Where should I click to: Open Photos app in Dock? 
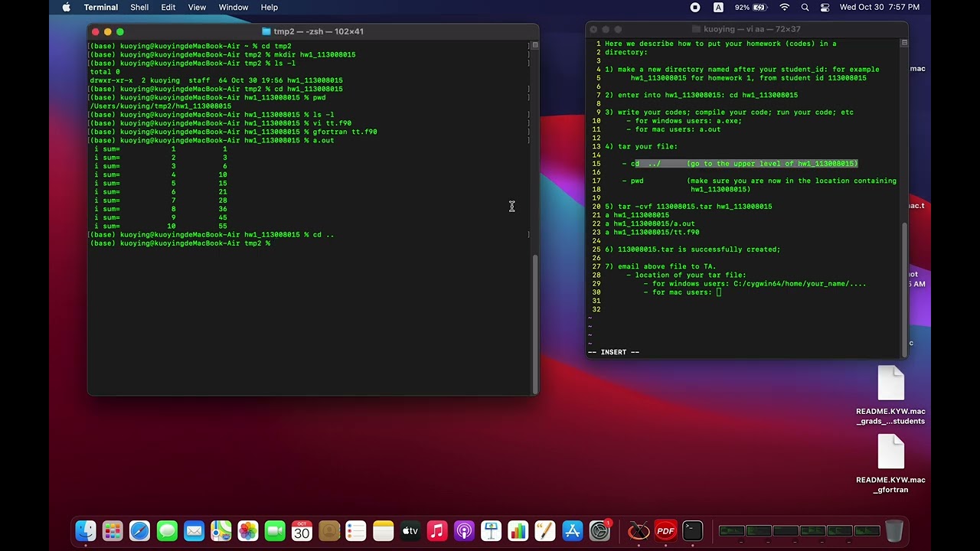(248, 530)
